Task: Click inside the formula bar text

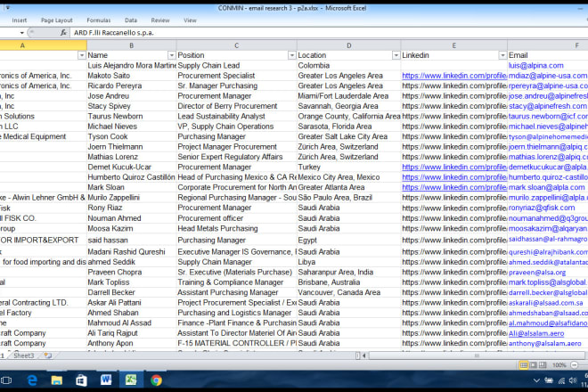Action: pyautogui.click(x=114, y=33)
